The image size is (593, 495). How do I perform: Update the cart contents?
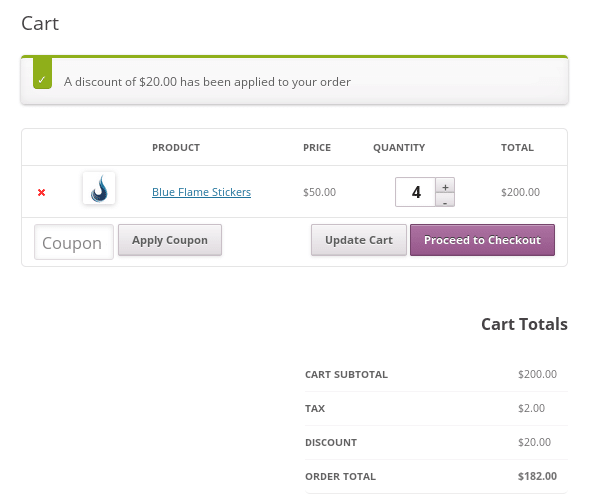(x=359, y=240)
